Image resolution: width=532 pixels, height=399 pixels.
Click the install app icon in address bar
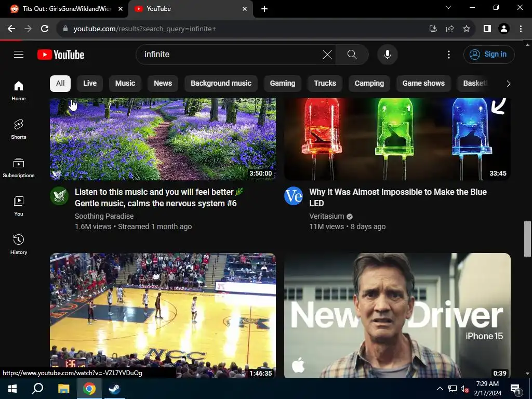coord(433,29)
